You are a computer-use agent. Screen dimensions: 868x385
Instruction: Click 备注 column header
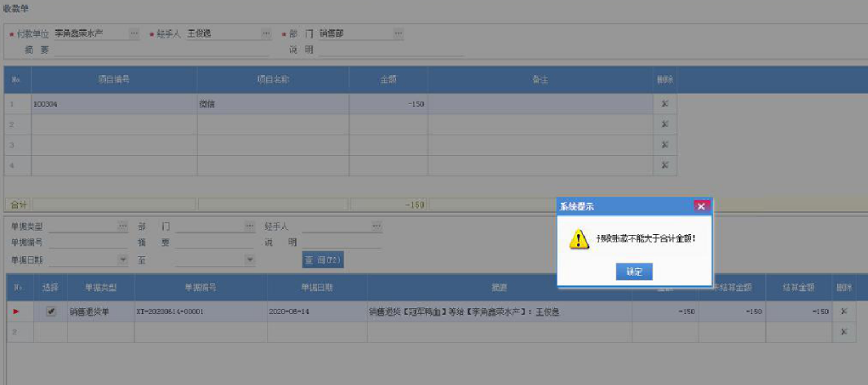[540, 80]
